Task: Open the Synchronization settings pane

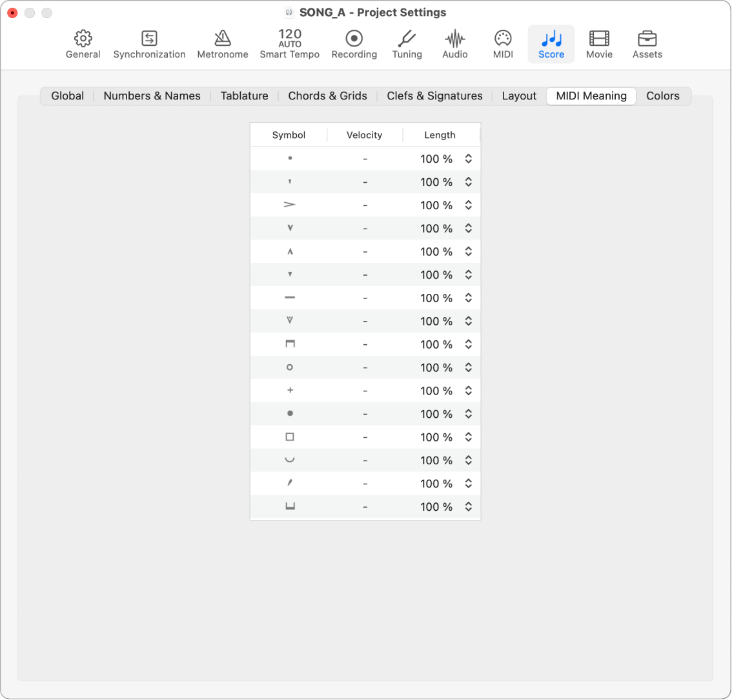Action: coord(149,45)
